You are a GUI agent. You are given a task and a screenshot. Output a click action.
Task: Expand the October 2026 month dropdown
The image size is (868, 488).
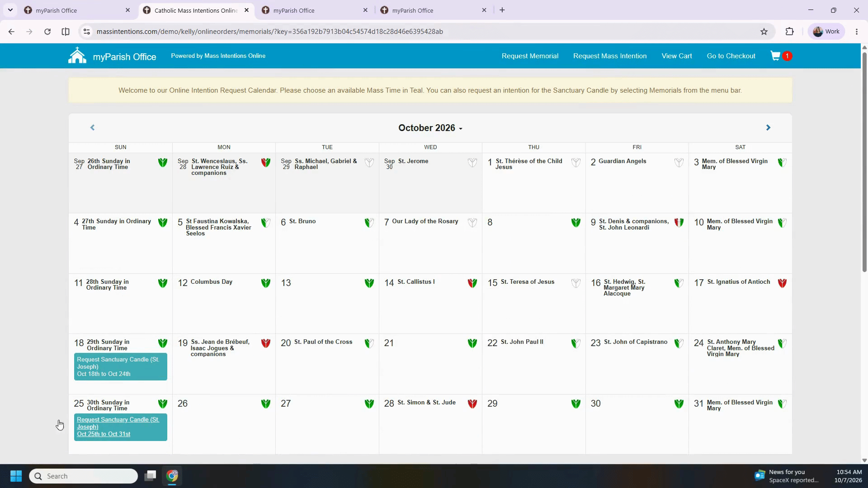(x=430, y=128)
